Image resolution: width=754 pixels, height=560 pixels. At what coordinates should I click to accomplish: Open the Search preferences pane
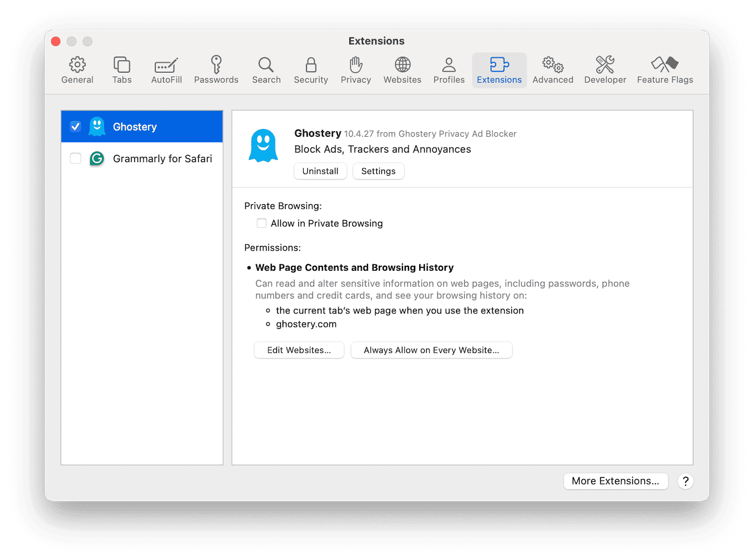(266, 69)
